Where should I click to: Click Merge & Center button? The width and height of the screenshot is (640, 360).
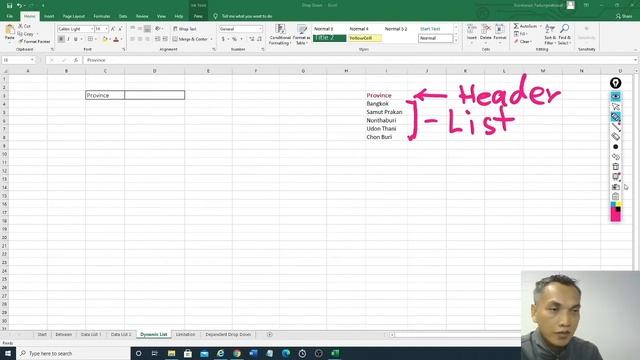(x=190, y=39)
